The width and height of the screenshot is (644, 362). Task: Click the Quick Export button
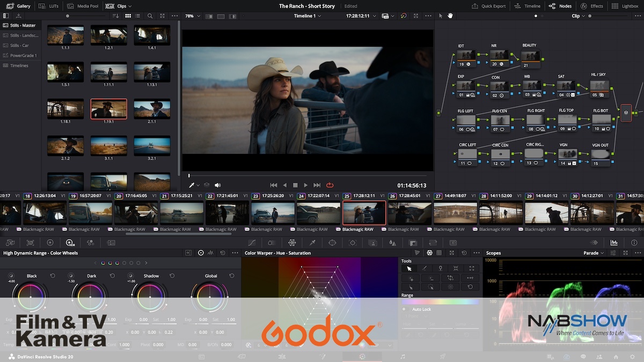[488, 6]
